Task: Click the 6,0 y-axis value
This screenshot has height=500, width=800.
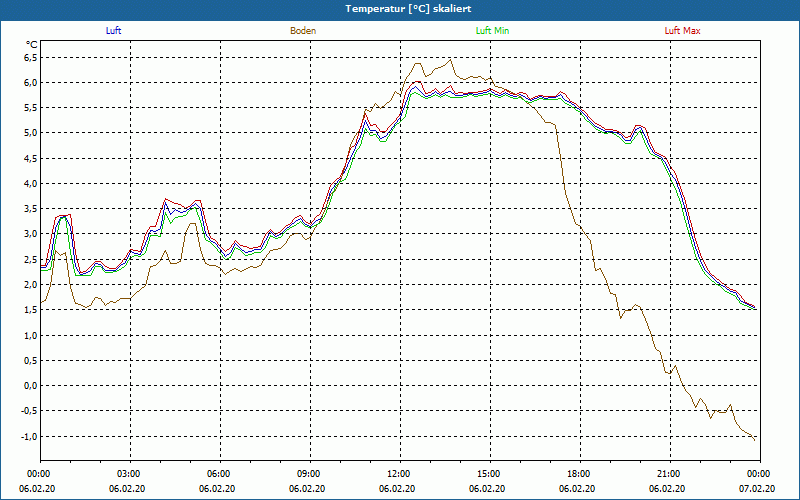Action: pyautogui.click(x=31, y=83)
